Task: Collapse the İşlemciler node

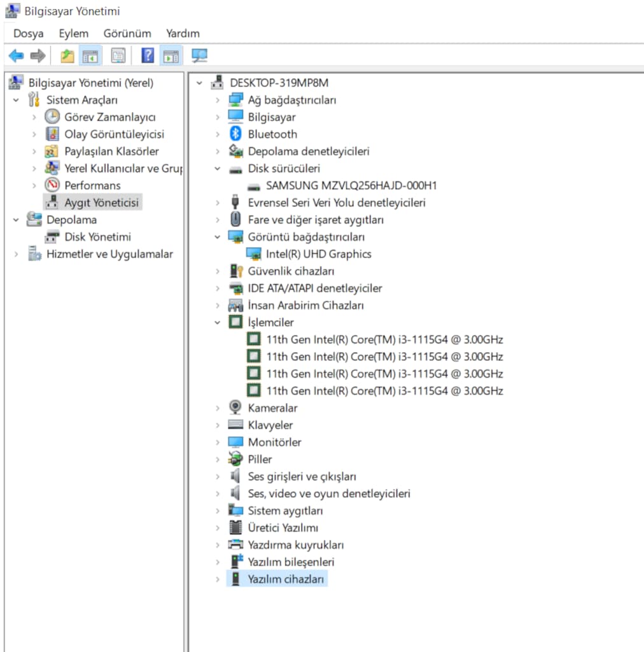Action: 217,322
